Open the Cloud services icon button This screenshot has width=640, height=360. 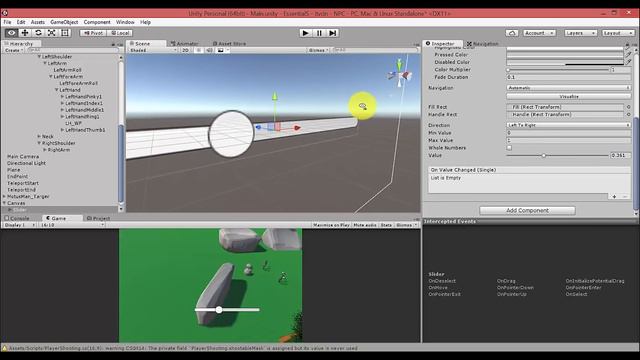pyautogui.click(x=512, y=33)
